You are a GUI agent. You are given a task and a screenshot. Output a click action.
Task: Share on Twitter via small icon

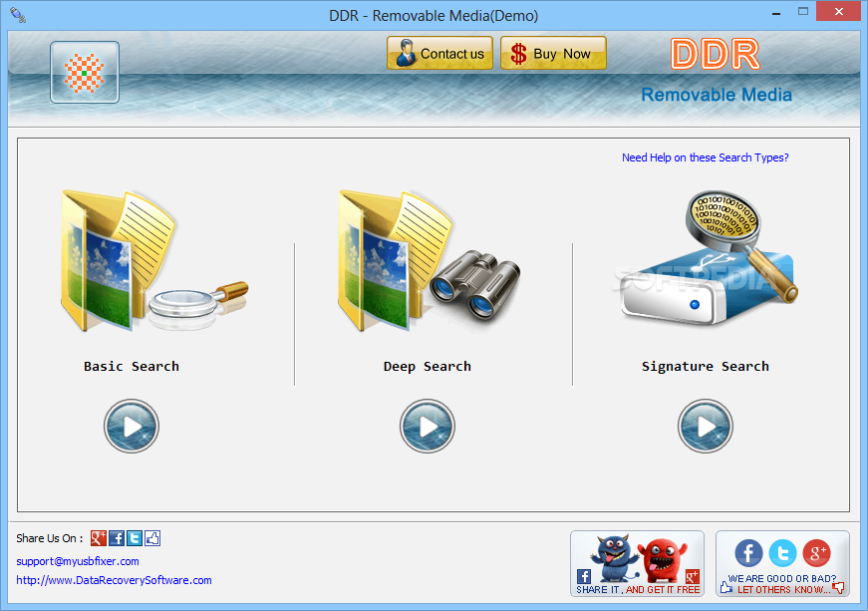[x=135, y=538]
